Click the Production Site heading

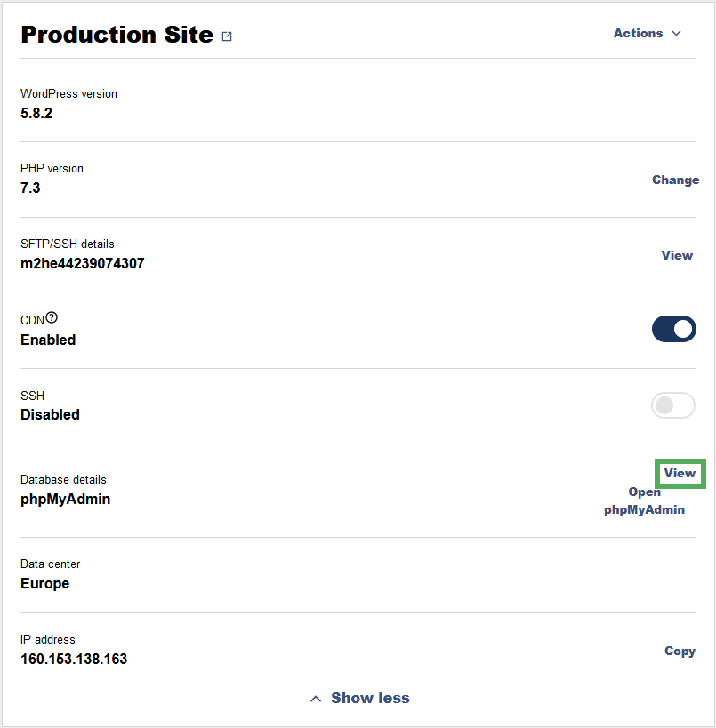(117, 35)
